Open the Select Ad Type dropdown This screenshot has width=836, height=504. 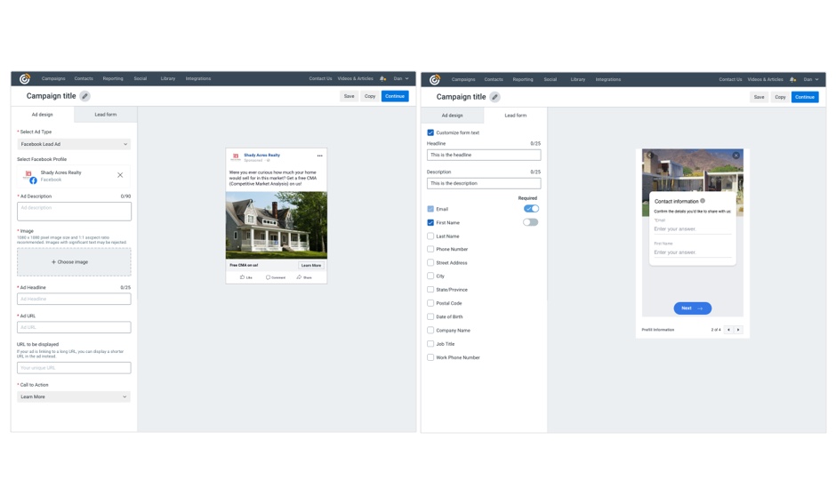pos(74,144)
